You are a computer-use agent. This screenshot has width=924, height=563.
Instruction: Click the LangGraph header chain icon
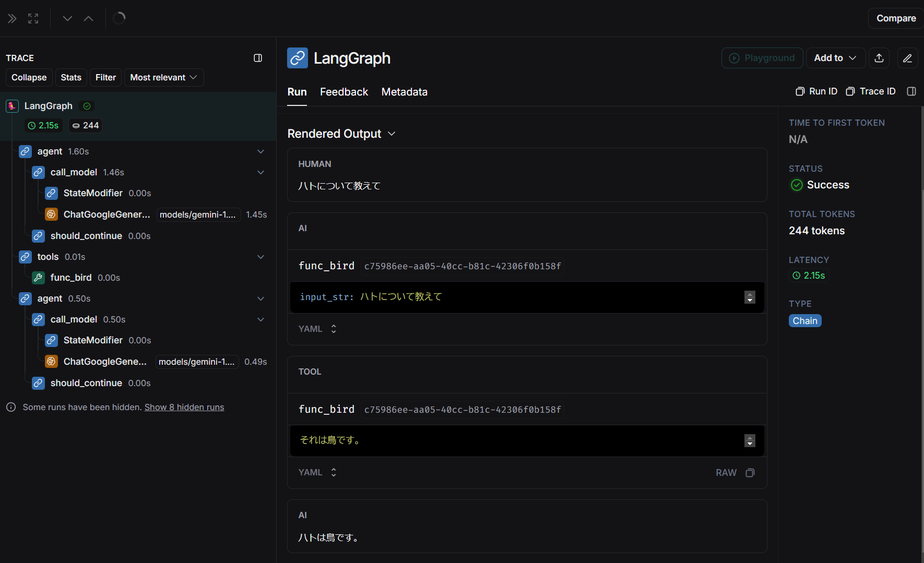(298, 58)
